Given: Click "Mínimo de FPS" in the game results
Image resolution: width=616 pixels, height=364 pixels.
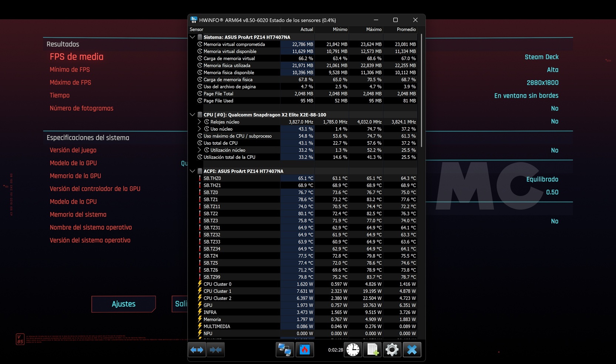Looking at the screenshot, I should coord(70,69).
